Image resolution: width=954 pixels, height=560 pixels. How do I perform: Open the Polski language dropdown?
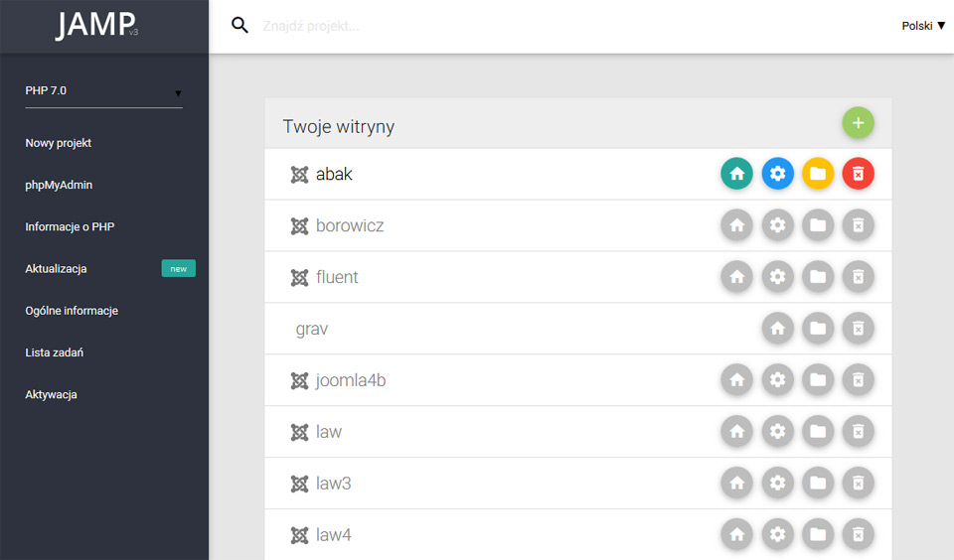[923, 26]
